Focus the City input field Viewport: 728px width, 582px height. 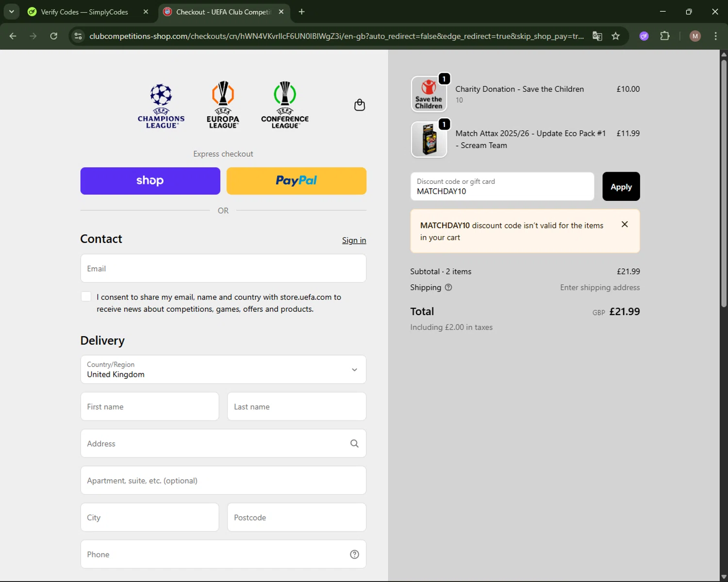(x=150, y=517)
